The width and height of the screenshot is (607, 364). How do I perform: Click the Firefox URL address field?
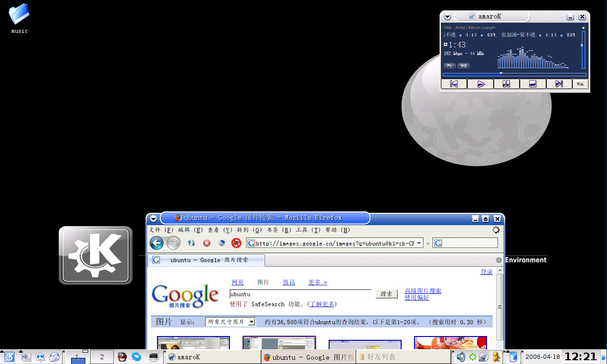click(x=335, y=243)
